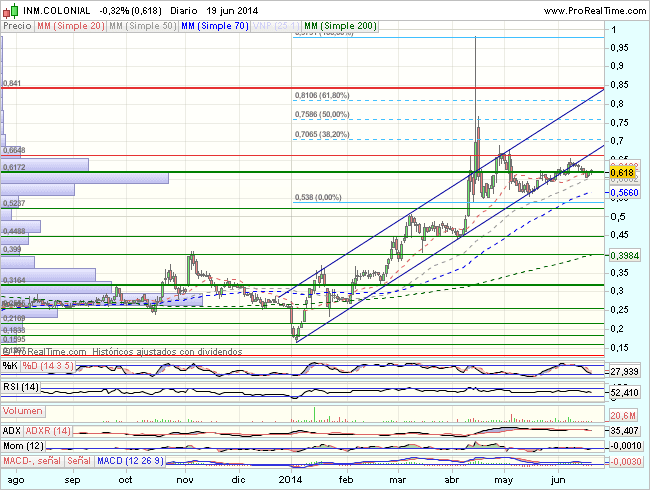Viewport: 650px width, 490px height.
Task: Click the MACD (12 26 9) label
Action: pyautogui.click(x=132, y=460)
